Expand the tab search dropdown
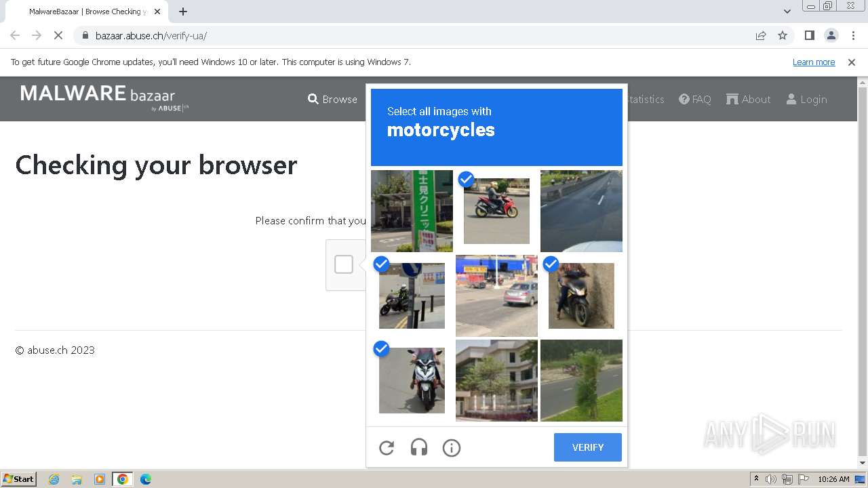 pos(787,12)
